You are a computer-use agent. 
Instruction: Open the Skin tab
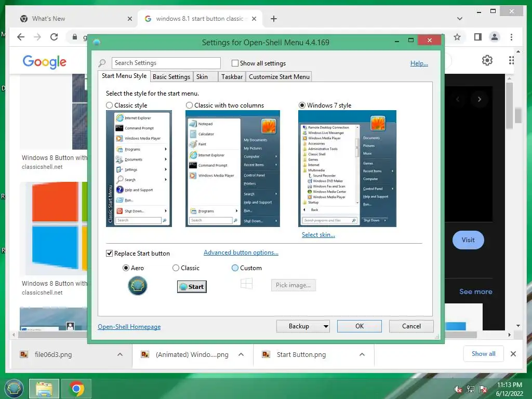click(x=205, y=77)
